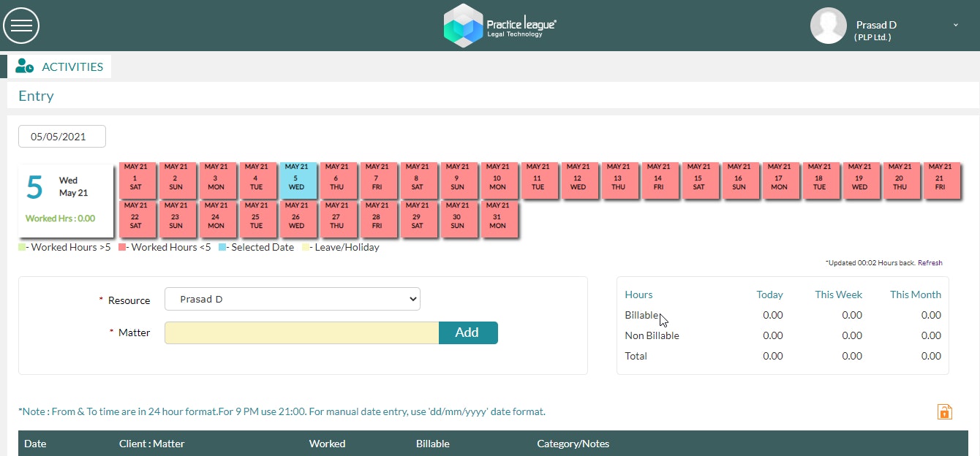Click the Refresh link
The width and height of the screenshot is (980, 456).
(930, 263)
